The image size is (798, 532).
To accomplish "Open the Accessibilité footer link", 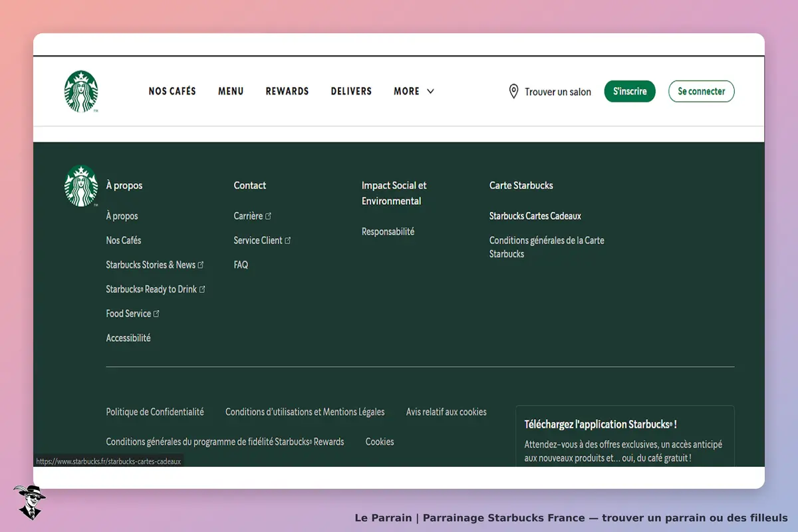I will [x=128, y=338].
